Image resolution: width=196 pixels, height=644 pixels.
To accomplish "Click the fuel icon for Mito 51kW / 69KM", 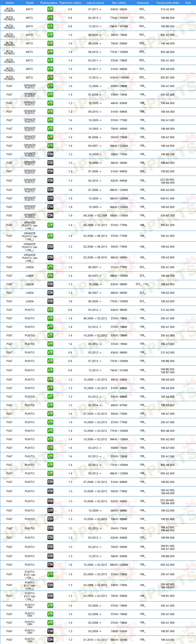I will point(50,69).
